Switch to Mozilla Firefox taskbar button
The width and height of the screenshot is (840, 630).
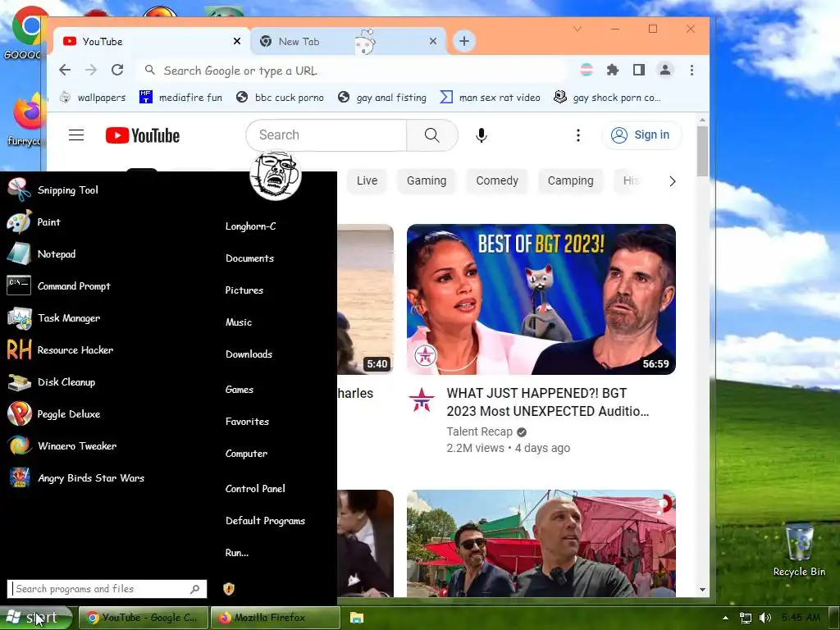(x=276, y=618)
